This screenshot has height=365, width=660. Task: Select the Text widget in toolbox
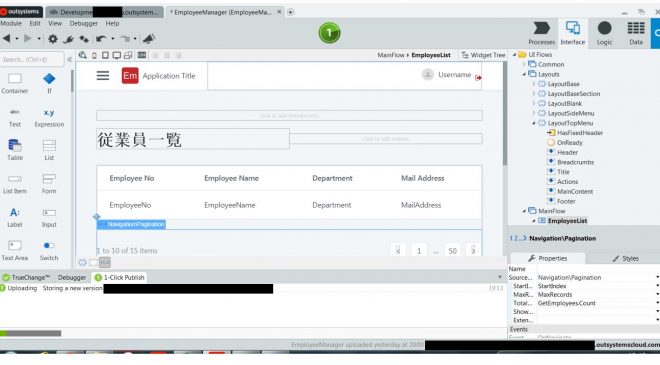(x=15, y=117)
